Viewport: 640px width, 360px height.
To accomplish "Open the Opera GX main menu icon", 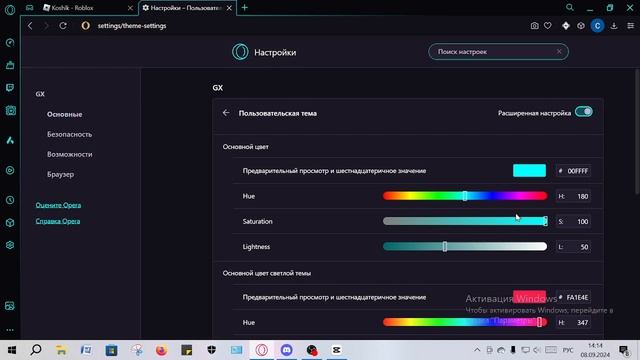I will click(10, 9).
